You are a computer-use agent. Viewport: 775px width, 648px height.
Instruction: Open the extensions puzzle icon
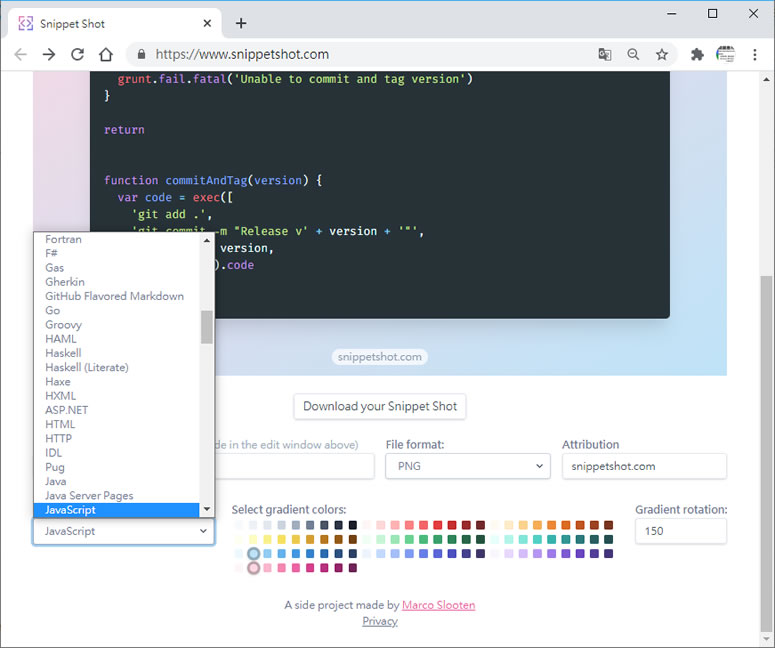click(x=697, y=54)
